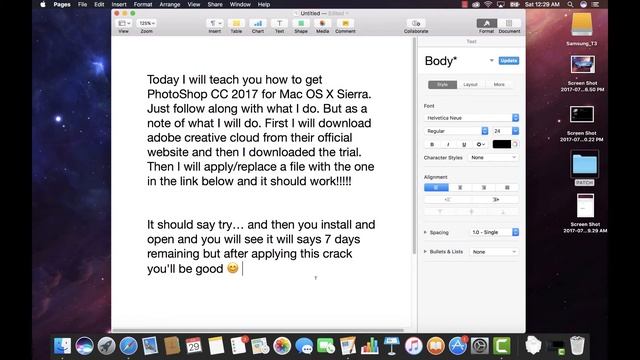
Task: Add a Table from the toolbar
Action: (x=236, y=24)
